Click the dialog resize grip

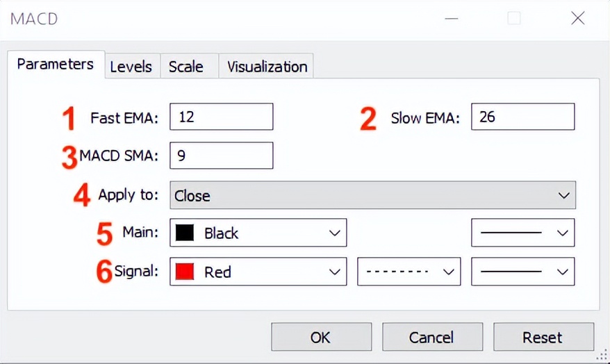click(604, 358)
